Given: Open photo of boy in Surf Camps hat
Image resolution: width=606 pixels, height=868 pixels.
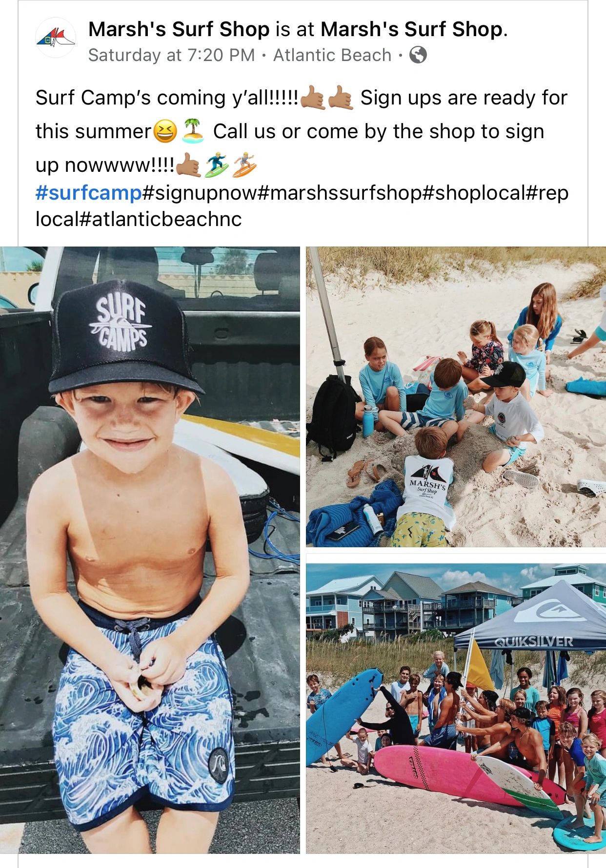Looking at the screenshot, I should point(150,550).
